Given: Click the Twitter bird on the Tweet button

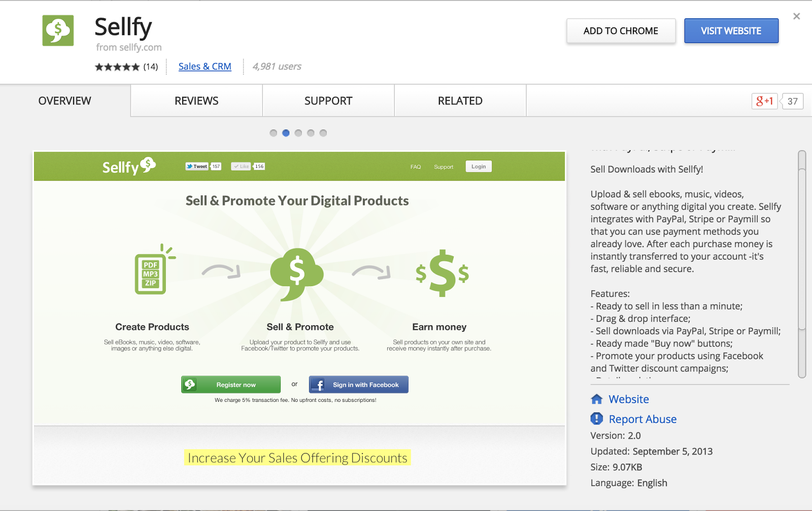Looking at the screenshot, I should pos(189,166).
